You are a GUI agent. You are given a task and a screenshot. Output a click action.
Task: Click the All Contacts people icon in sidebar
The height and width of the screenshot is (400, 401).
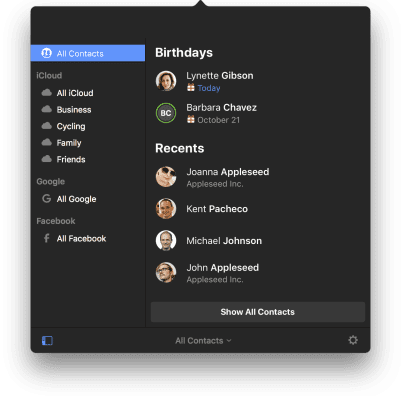[46, 53]
